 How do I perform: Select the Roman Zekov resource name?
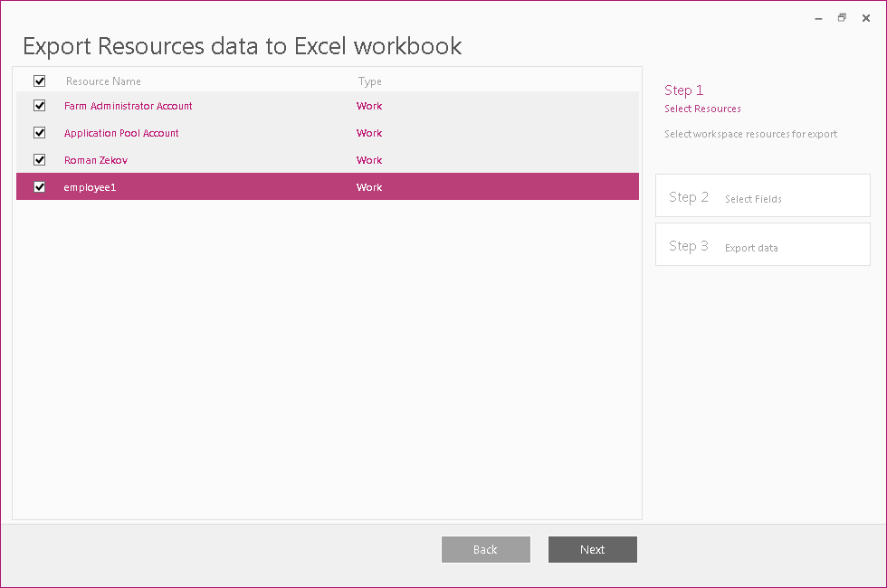96,160
